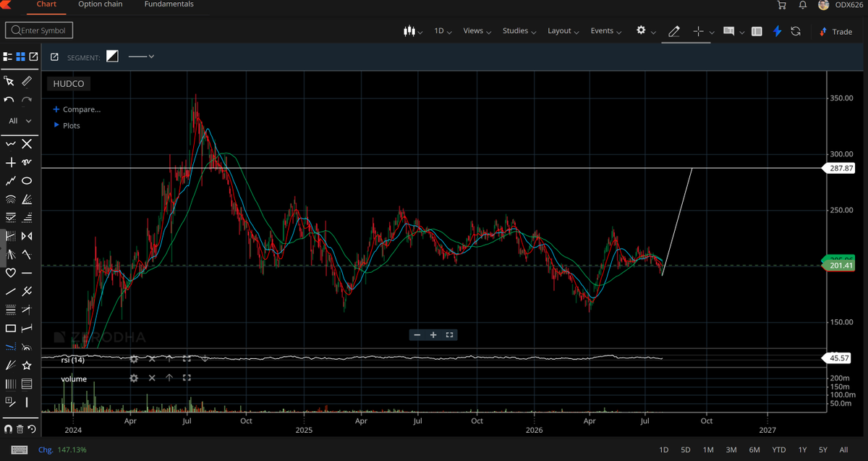Select the X cross shape tool
Screen dimensions: 868x461
(27, 144)
